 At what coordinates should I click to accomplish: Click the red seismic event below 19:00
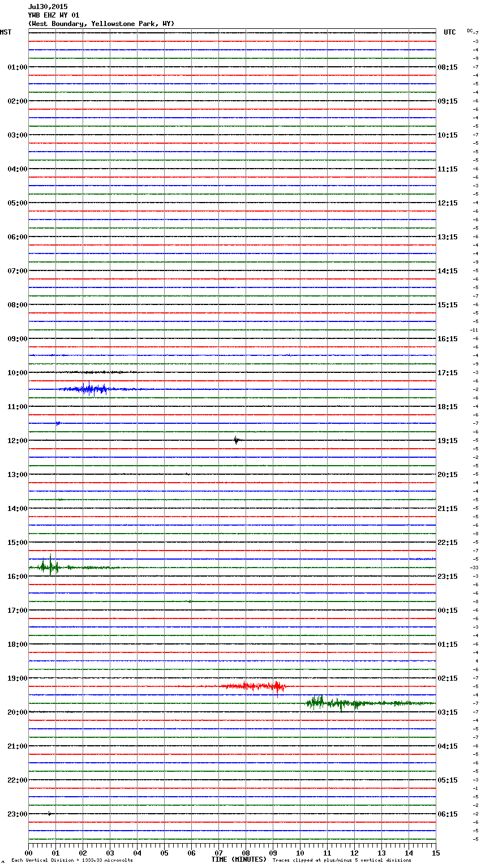(254, 686)
